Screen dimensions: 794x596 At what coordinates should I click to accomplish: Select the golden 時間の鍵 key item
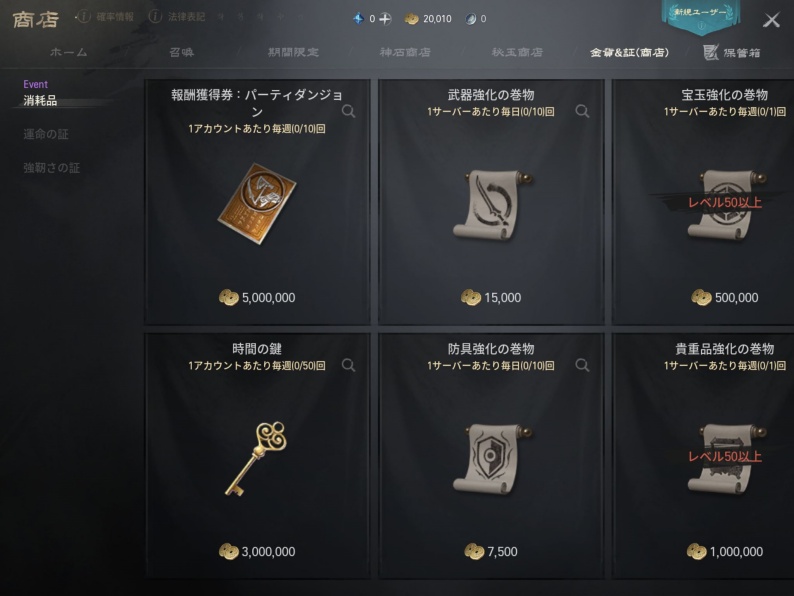[256, 458]
